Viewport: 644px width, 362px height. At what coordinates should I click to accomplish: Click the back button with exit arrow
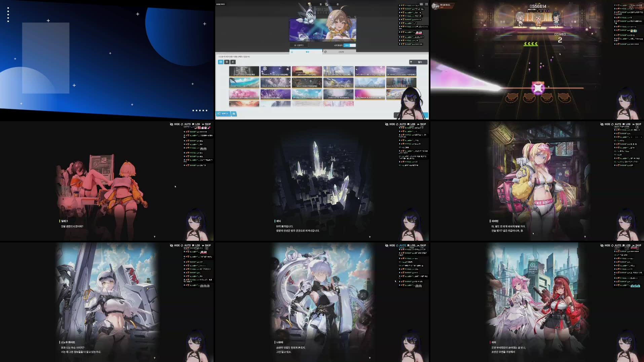[x=223, y=114]
